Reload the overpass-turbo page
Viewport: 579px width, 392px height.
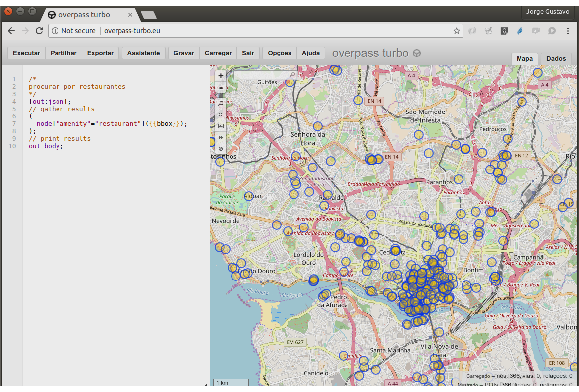(39, 31)
